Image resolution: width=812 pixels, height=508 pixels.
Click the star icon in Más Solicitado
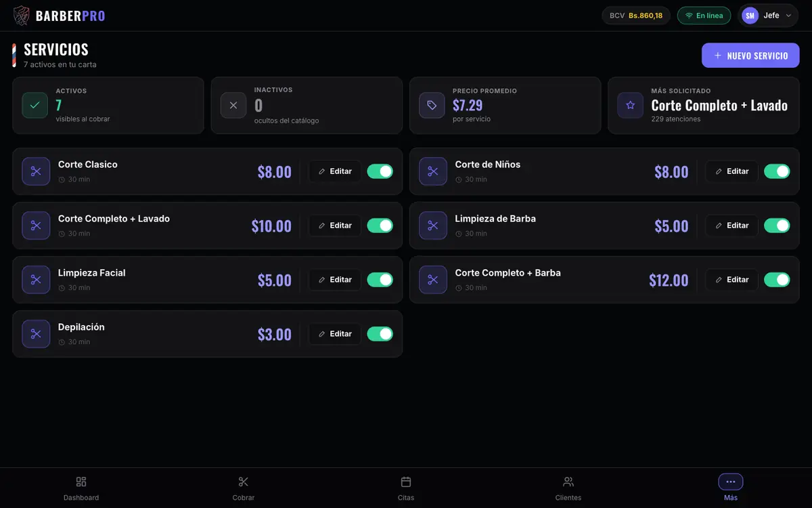[x=631, y=105]
